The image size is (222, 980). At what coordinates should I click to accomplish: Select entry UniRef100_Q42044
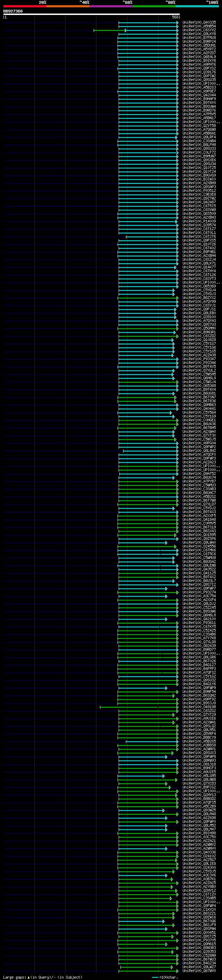coord(199,95)
